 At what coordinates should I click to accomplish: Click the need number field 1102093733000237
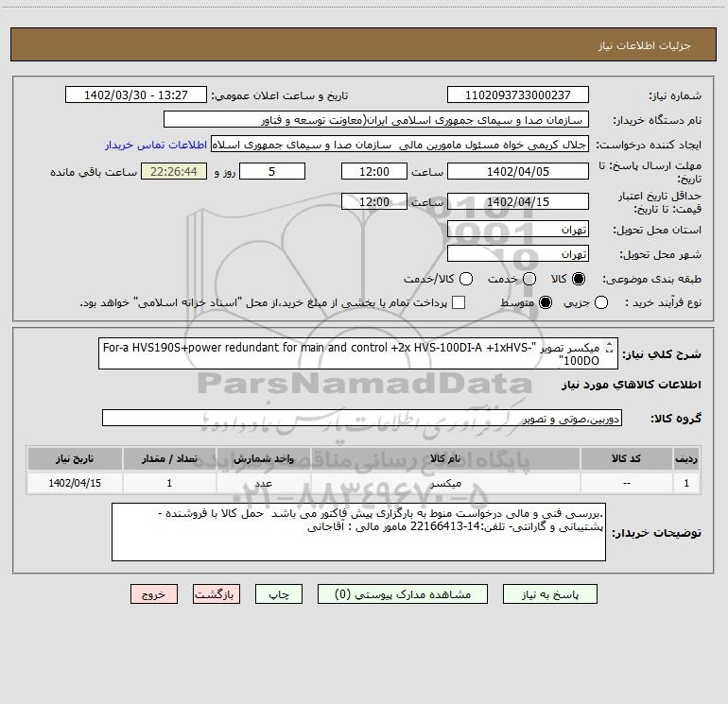518,94
